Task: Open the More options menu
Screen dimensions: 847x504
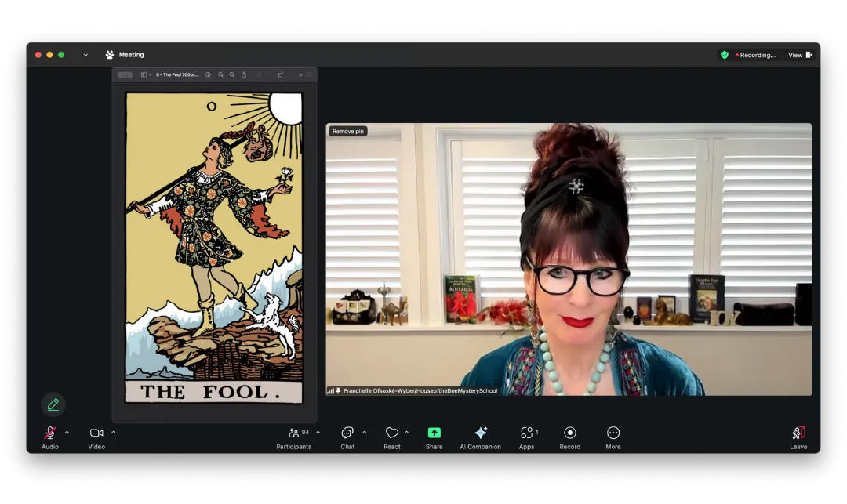Action: [x=613, y=433]
